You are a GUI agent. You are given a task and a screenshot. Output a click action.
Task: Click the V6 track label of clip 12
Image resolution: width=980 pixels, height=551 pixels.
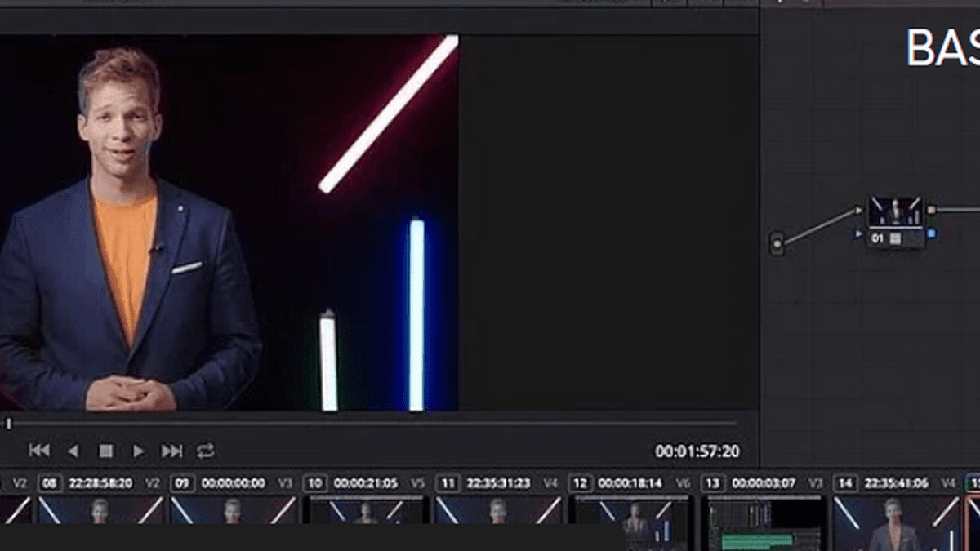683,483
